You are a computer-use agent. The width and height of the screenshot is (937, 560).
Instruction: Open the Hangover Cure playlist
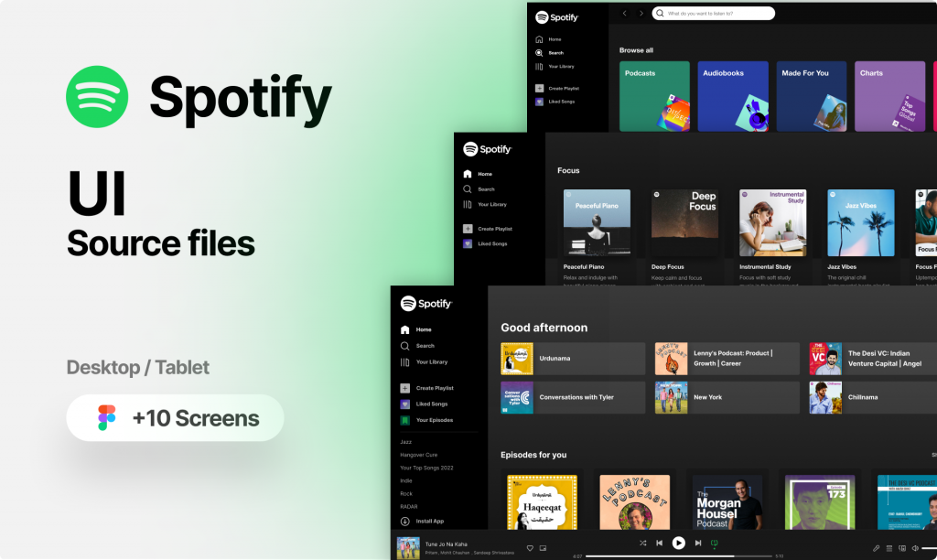[419, 455]
